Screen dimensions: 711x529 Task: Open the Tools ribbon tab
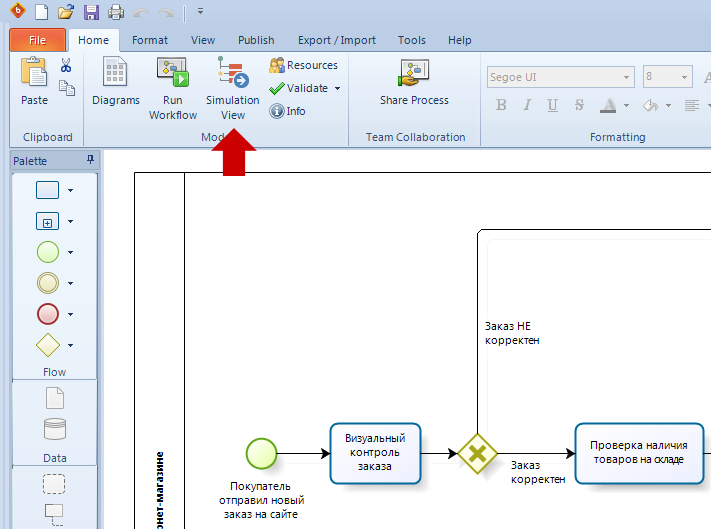tap(412, 40)
